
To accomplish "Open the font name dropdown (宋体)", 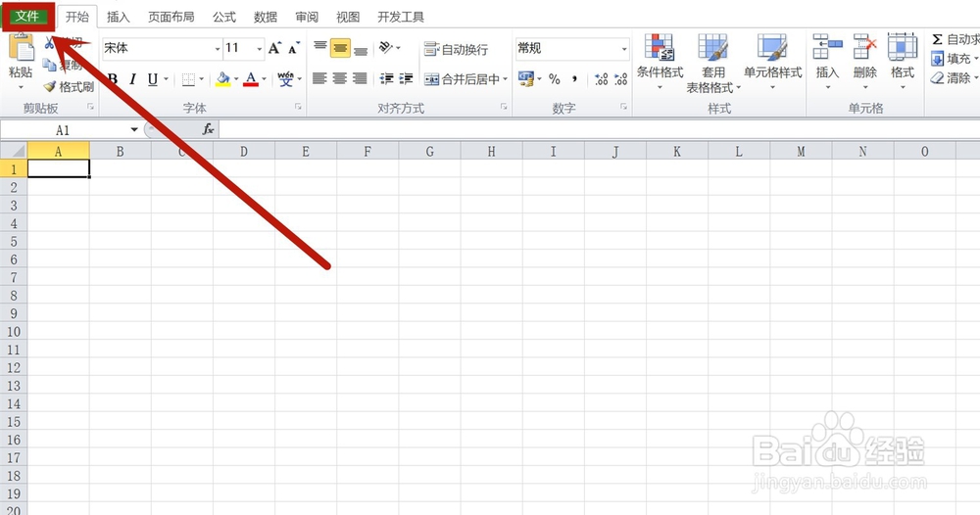I will tap(218, 49).
